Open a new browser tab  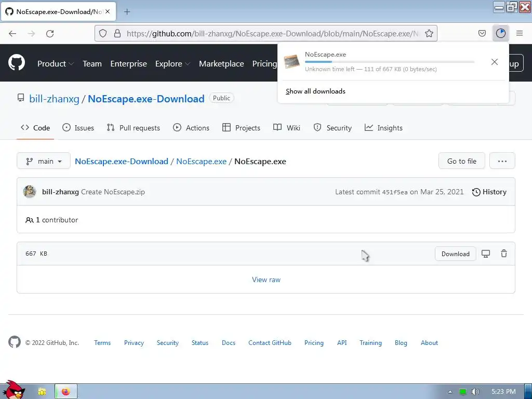(127, 12)
